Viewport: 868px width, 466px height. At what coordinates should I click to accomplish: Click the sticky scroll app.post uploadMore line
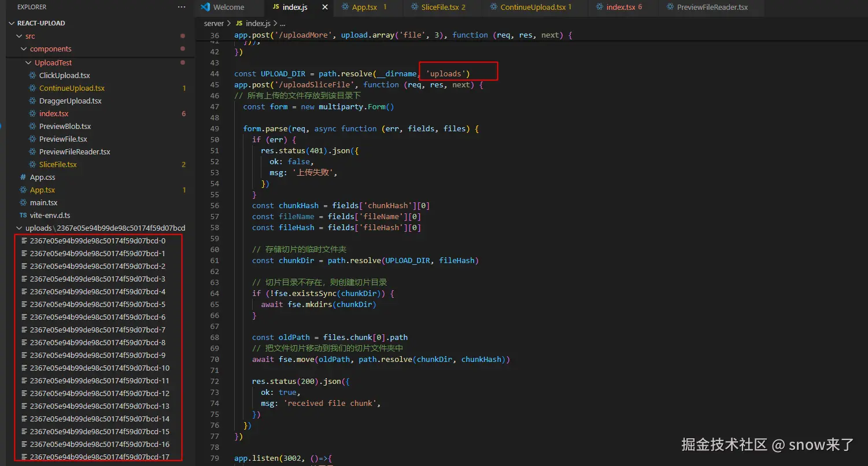click(403, 35)
